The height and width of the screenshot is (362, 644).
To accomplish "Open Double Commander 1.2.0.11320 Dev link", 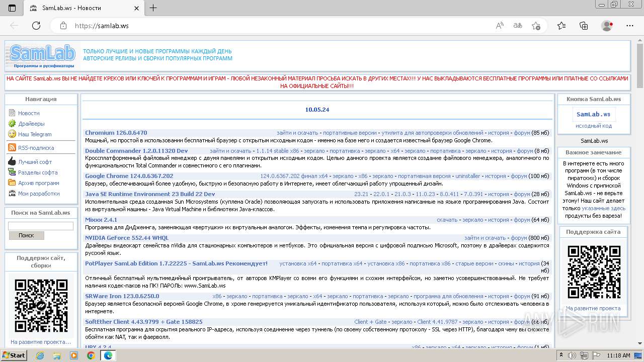I will click(136, 151).
